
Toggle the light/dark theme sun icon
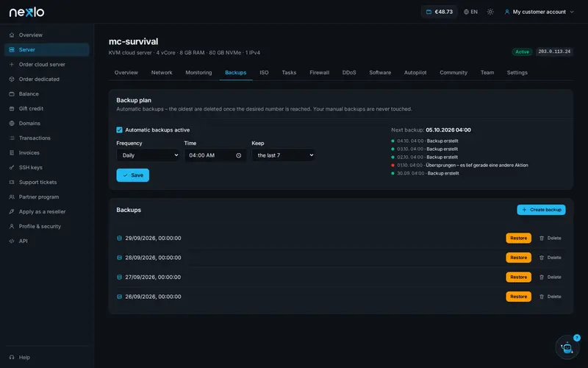(490, 12)
